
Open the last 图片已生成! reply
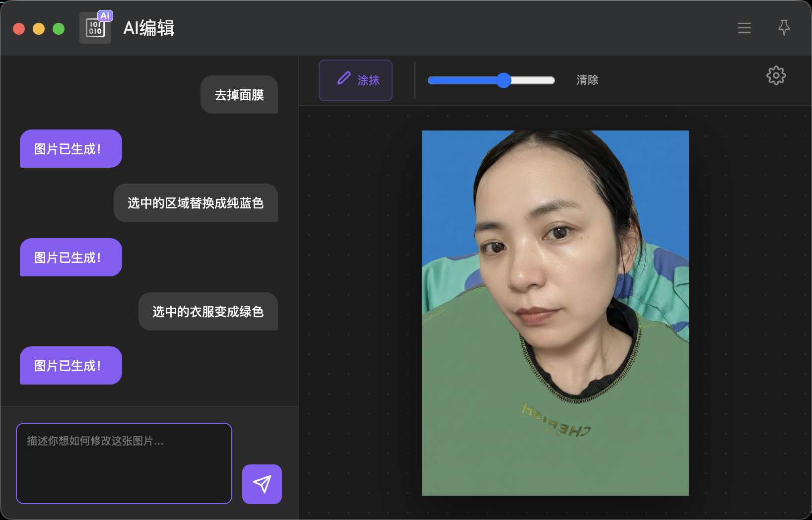70,366
